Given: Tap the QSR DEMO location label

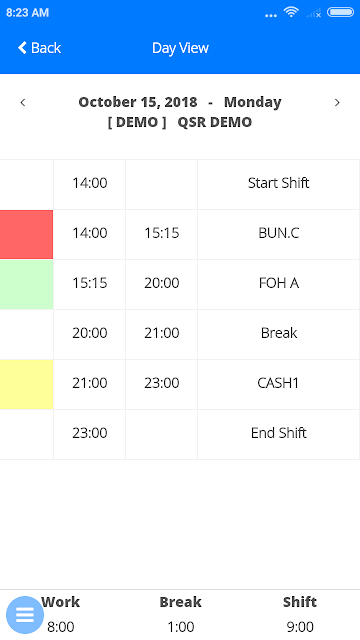Looking at the screenshot, I should point(215,122).
